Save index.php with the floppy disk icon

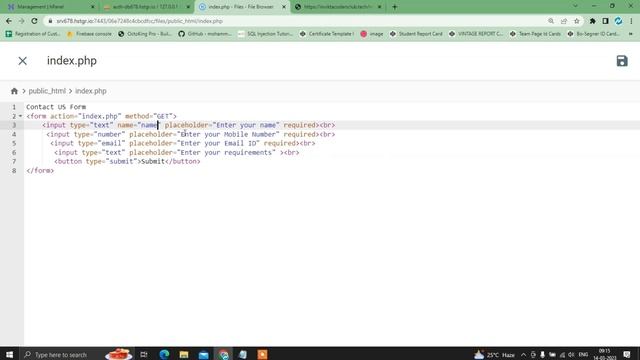coord(622,61)
